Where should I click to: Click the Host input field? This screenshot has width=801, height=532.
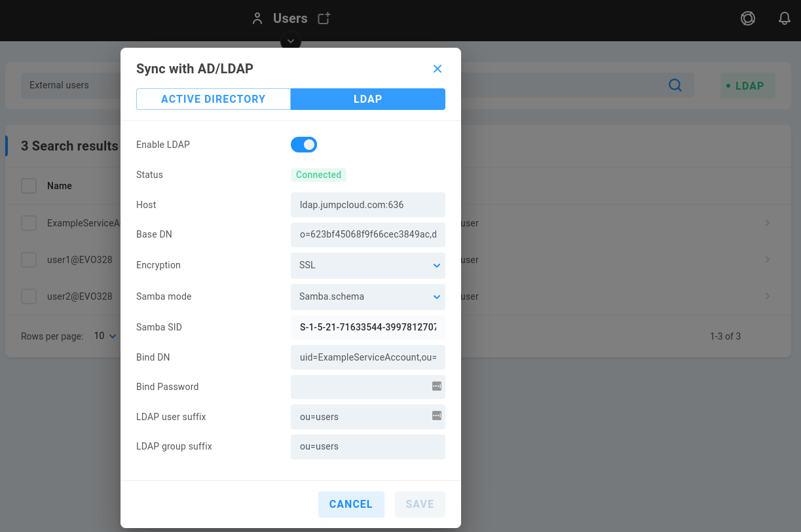tap(368, 205)
